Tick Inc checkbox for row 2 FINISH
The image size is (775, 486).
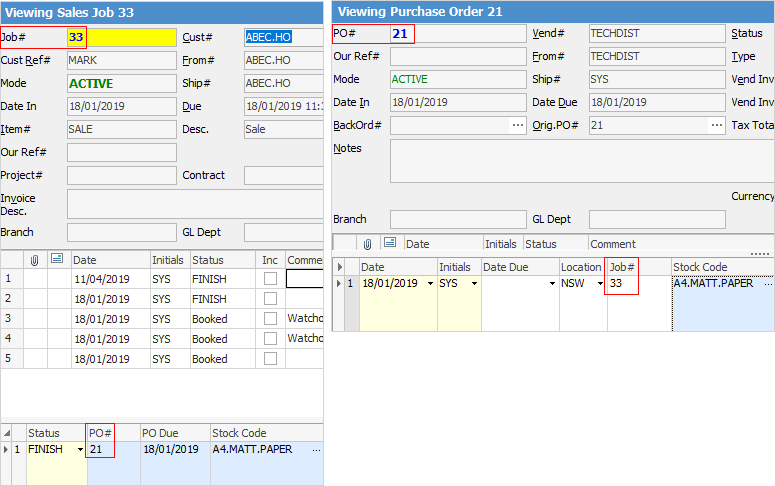(x=270, y=299)
